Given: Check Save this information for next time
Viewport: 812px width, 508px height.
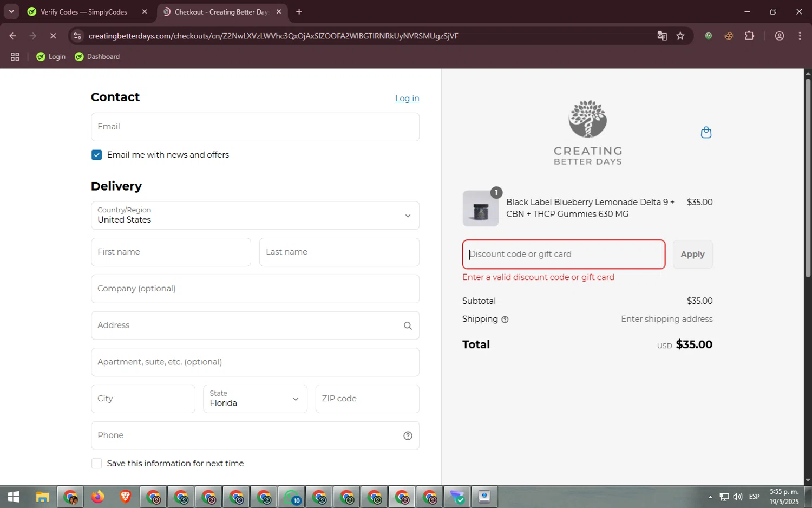Looking at the screenshot, I should tap(96, 464).
